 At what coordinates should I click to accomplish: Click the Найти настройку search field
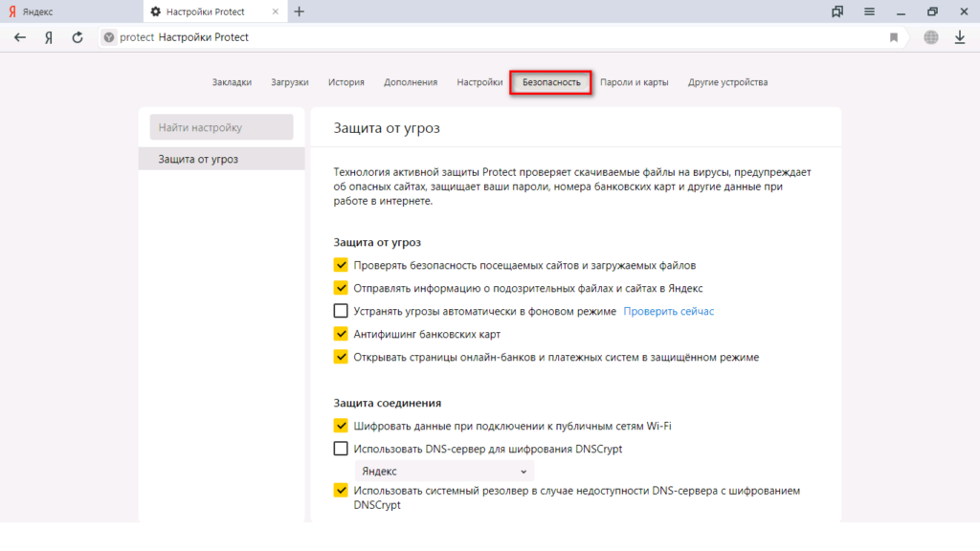coord(221,127)
